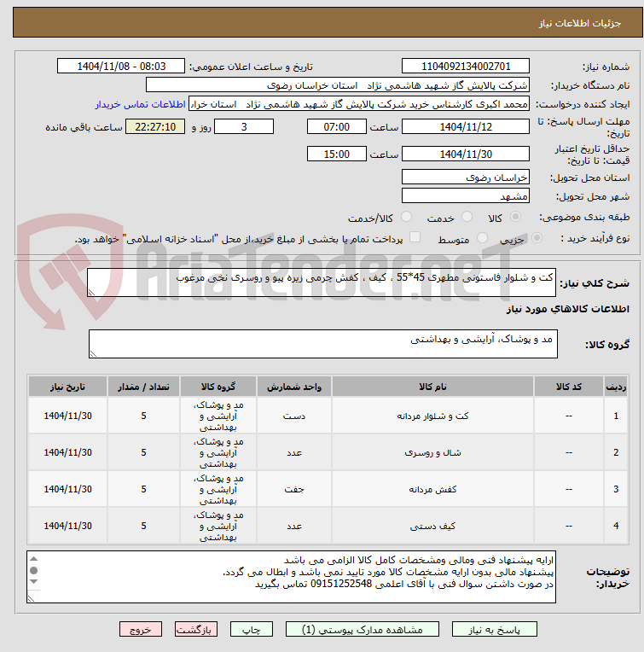Click row number 3 cell
The width and height of the screenshot is (644, 652).
coord(616,489)
